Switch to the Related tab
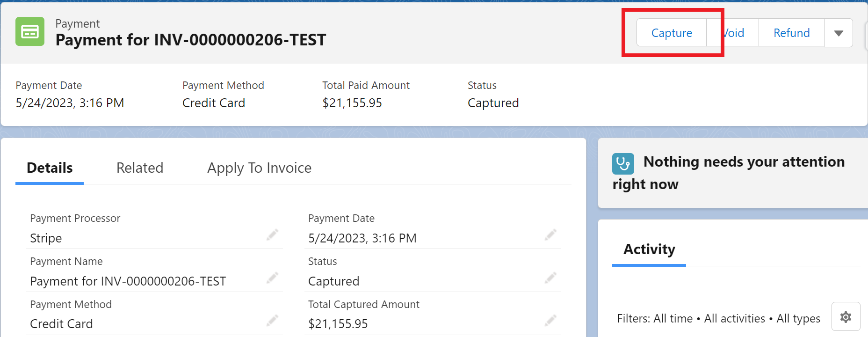 pyautogui.click(x=140, y=168)
